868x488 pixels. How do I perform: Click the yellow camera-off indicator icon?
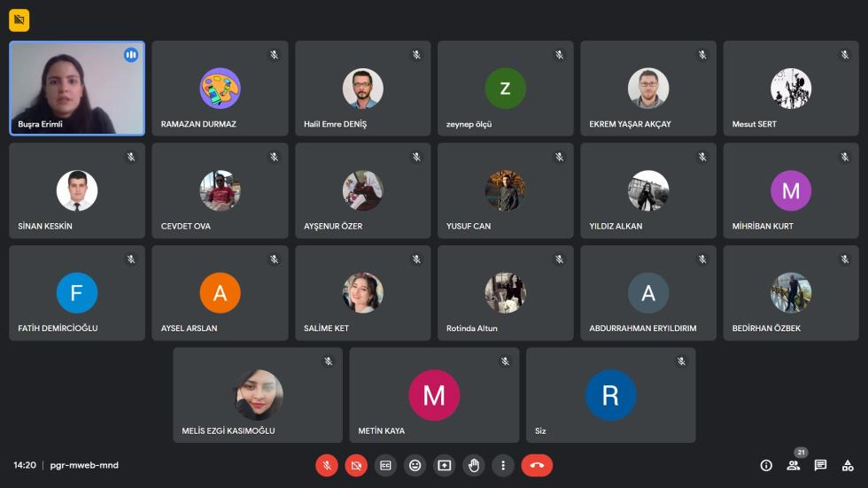coord(19,20)
